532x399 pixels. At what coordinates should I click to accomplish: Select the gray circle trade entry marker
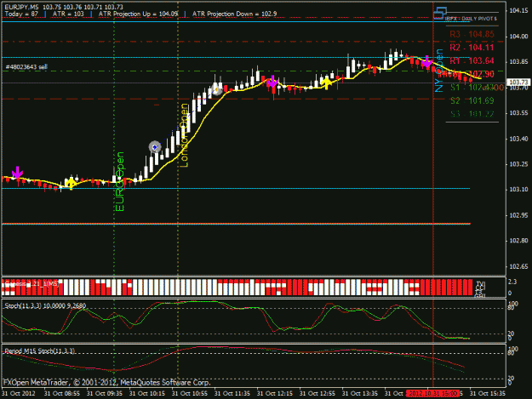click(x=155, y=147)
